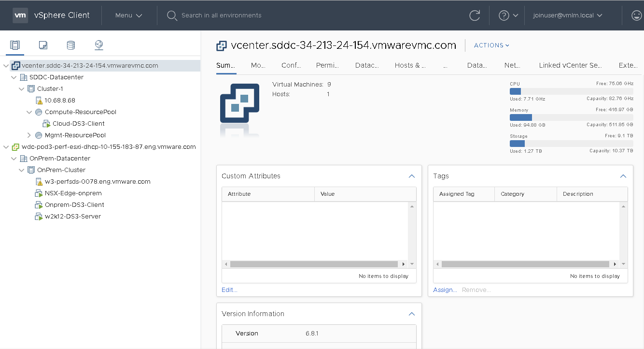The width and height of the screenshot is (644, 349).
Task: Open the Menu dropdown
Action: click(x=128, y=15)
